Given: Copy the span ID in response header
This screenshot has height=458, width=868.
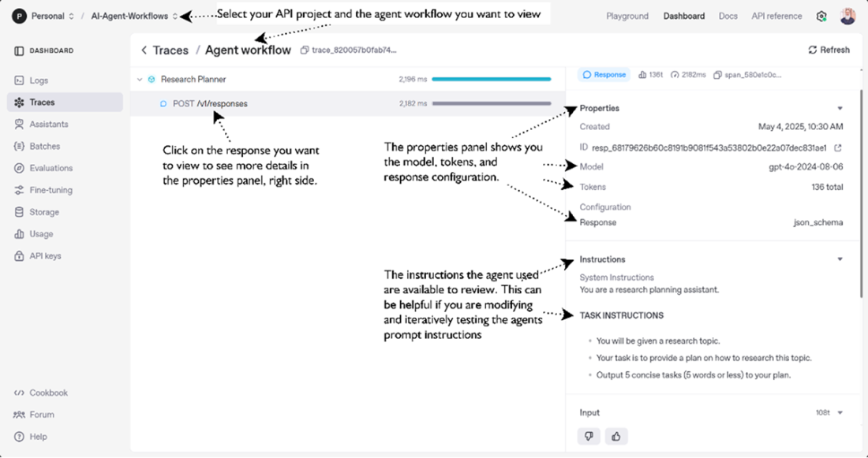Looking at the screenshot, I should coord(716,75).
